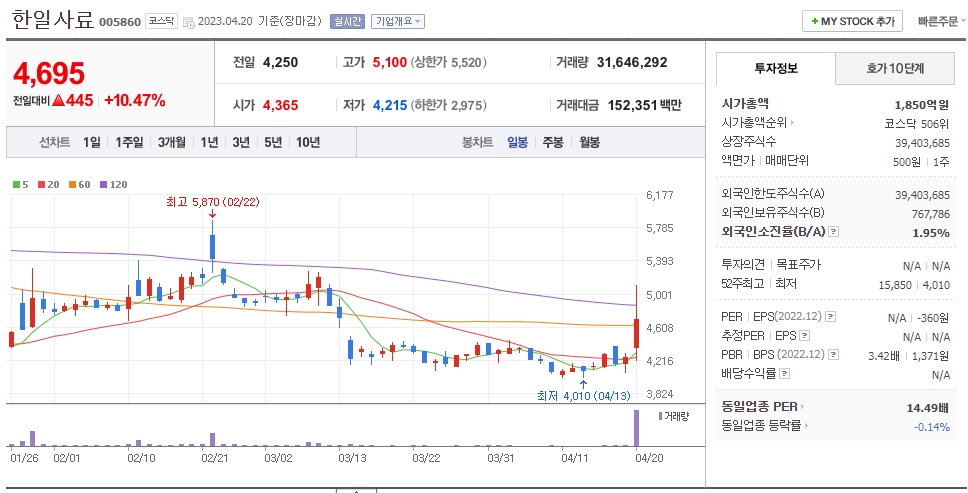The image size is (968, 493).
Task: Click the +10.47% change value
Action: click(135, 100)
